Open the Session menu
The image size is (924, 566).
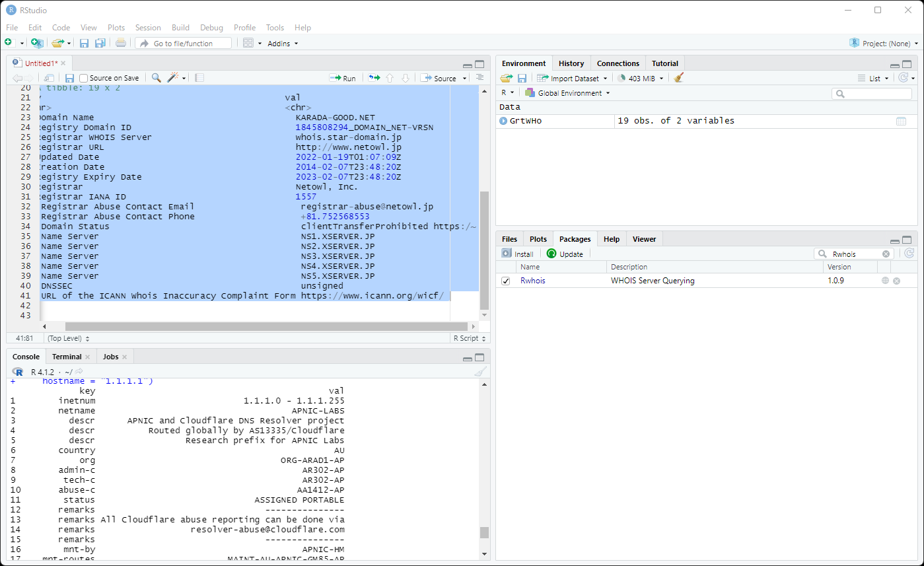[x=148, y=28]
